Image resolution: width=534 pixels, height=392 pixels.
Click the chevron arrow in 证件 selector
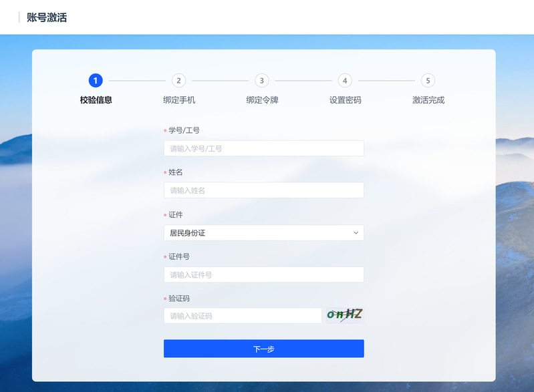[356, 233]
